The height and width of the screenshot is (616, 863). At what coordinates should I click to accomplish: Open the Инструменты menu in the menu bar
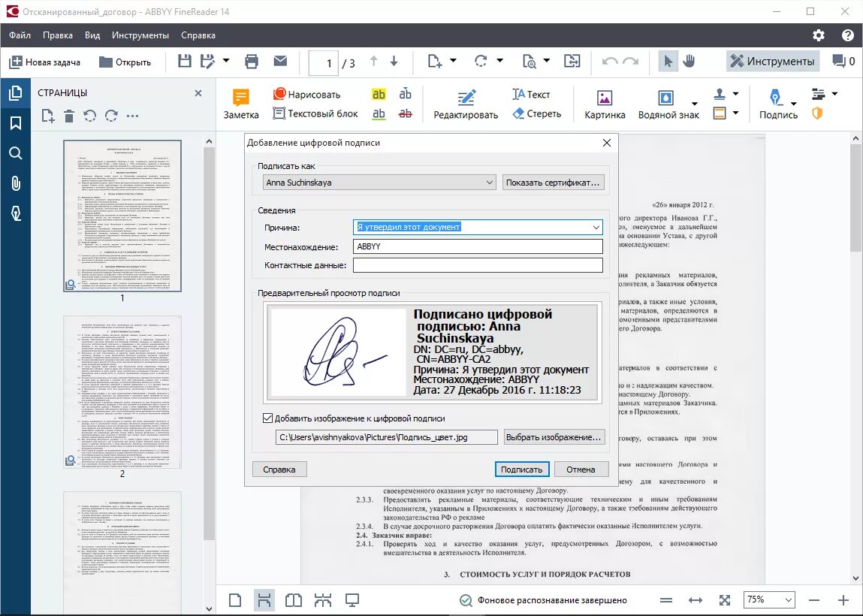point(140,35)
